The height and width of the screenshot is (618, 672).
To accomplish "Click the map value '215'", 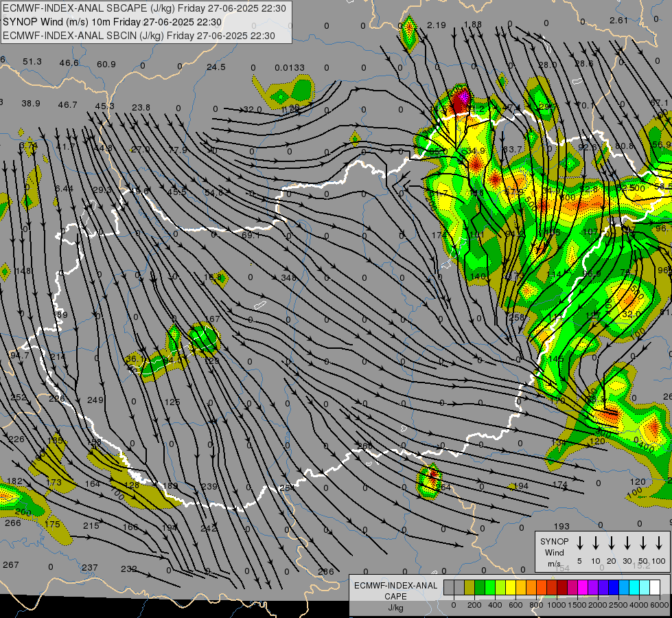I will click(x=91, y=525).
